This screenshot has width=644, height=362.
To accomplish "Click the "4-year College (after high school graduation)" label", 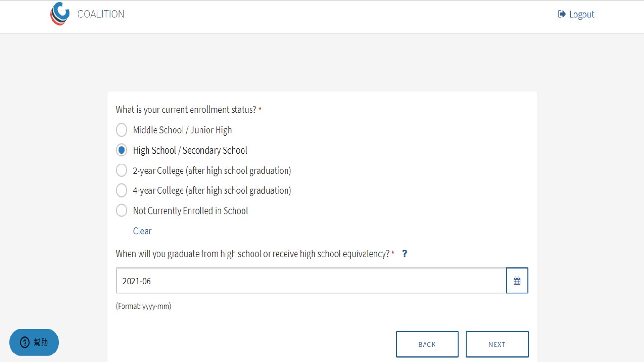I will [212, 190].
